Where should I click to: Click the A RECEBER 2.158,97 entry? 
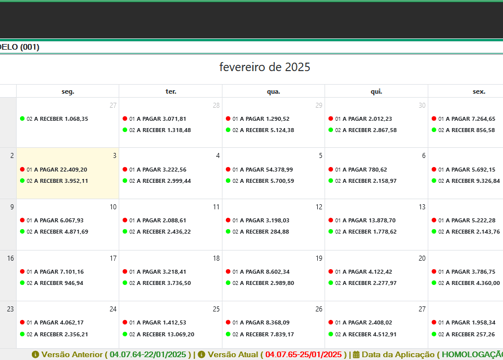pos(362,181)
